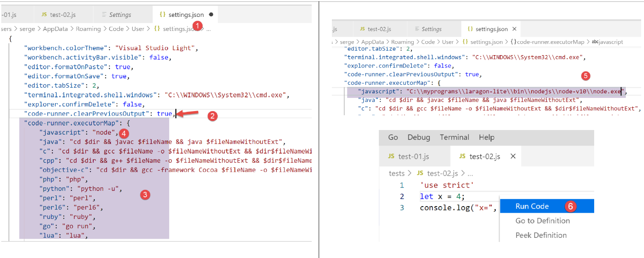Click the JS icon on the test-01.js tab
This screenshot has height=258, width=644.
[x=392, y=156]
